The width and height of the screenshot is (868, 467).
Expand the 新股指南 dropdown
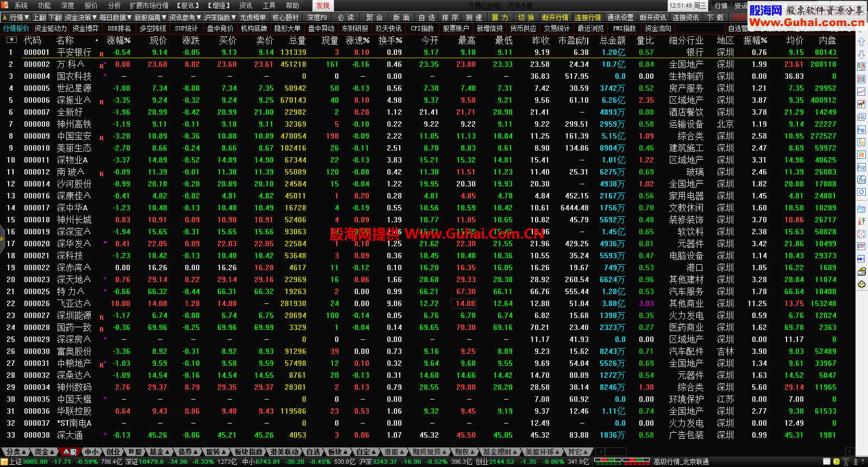(150, 17)
